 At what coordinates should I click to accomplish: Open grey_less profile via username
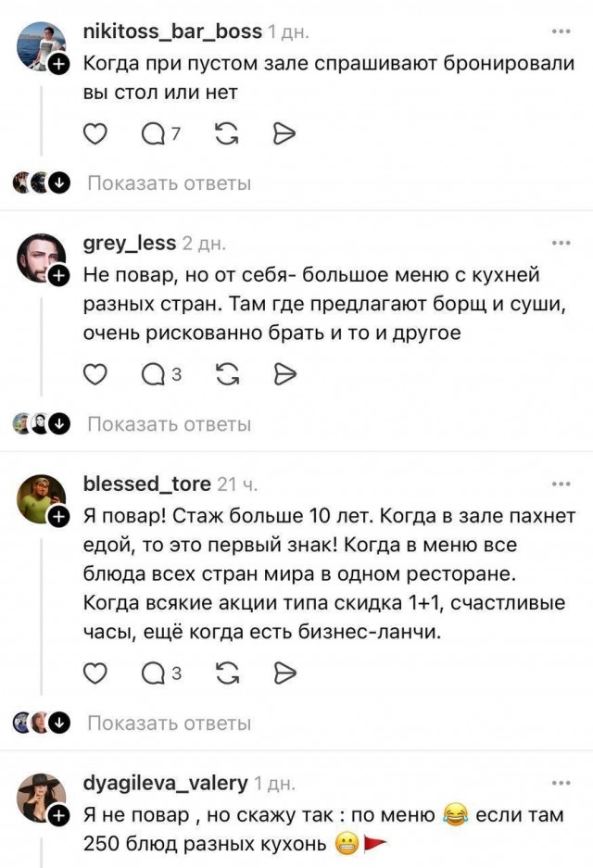pos(130,243)
